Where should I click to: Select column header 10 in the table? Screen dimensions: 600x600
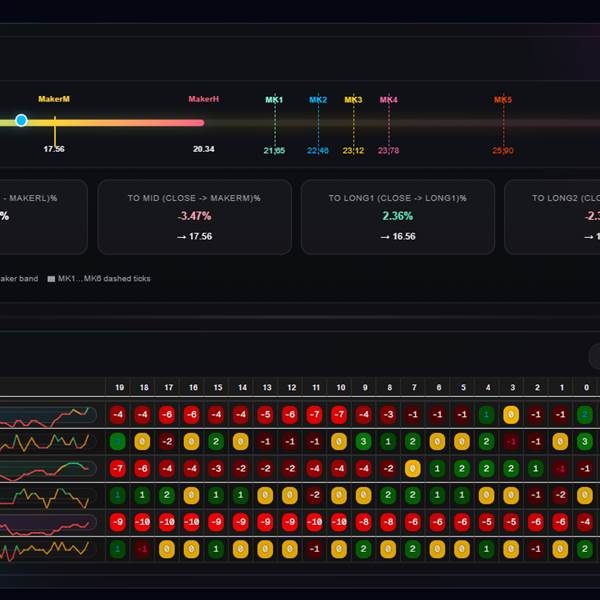pos(341,388)
